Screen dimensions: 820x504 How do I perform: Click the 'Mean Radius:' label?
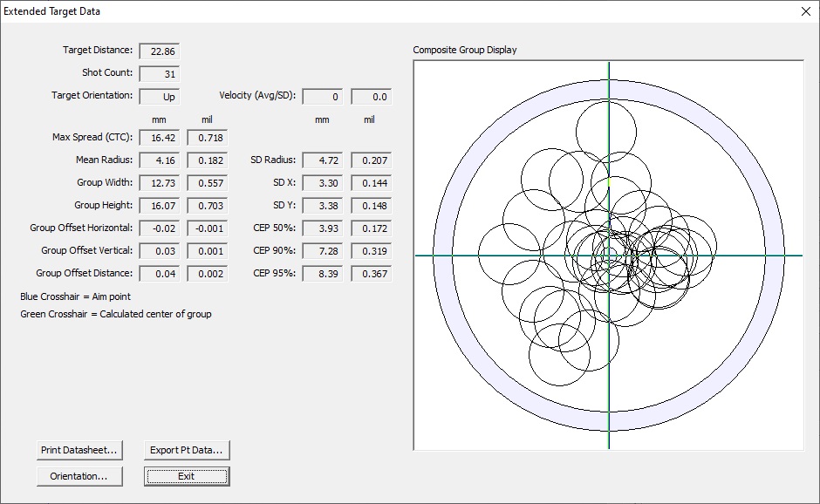click(104, 160)
